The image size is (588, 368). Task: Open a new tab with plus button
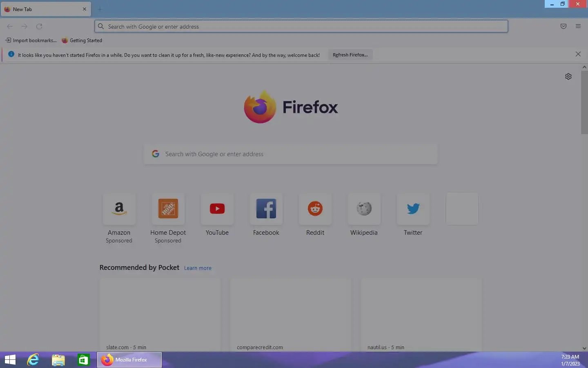(100, 9)
